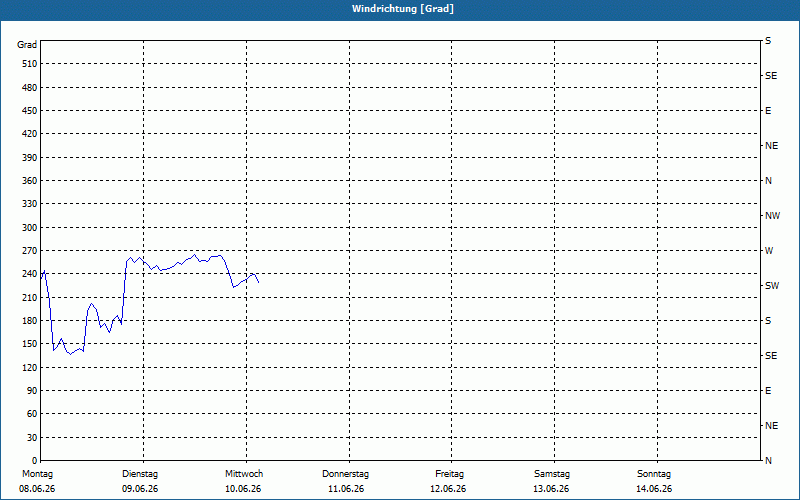This screenshot has height=500, width=800.
Task: Click the 390 degree axis label
Action: coord(30,157)
